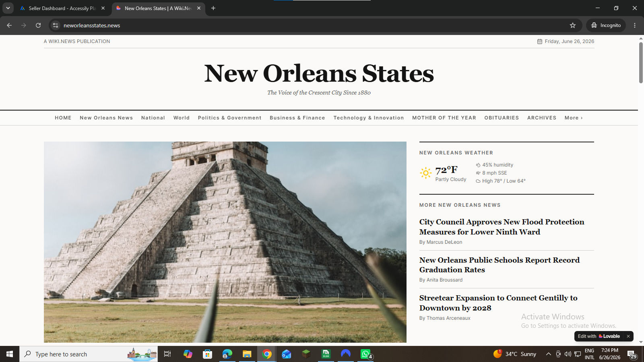
Task: Open the Chrome three-dot menu
Action: coord(635,25)
